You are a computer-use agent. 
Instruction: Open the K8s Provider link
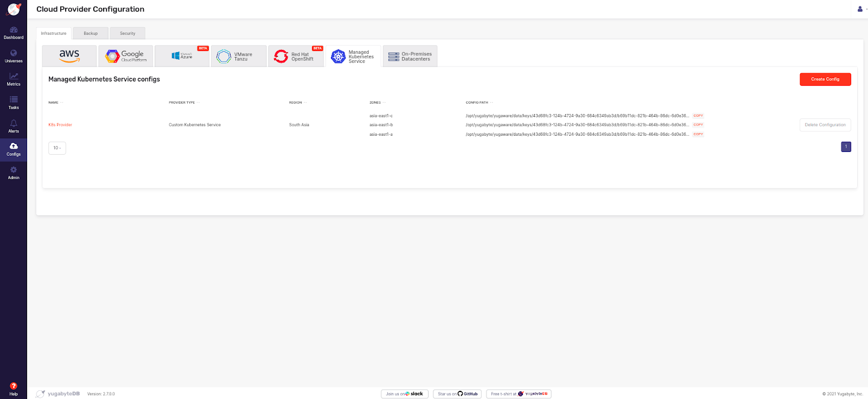[x=60, y=125]
